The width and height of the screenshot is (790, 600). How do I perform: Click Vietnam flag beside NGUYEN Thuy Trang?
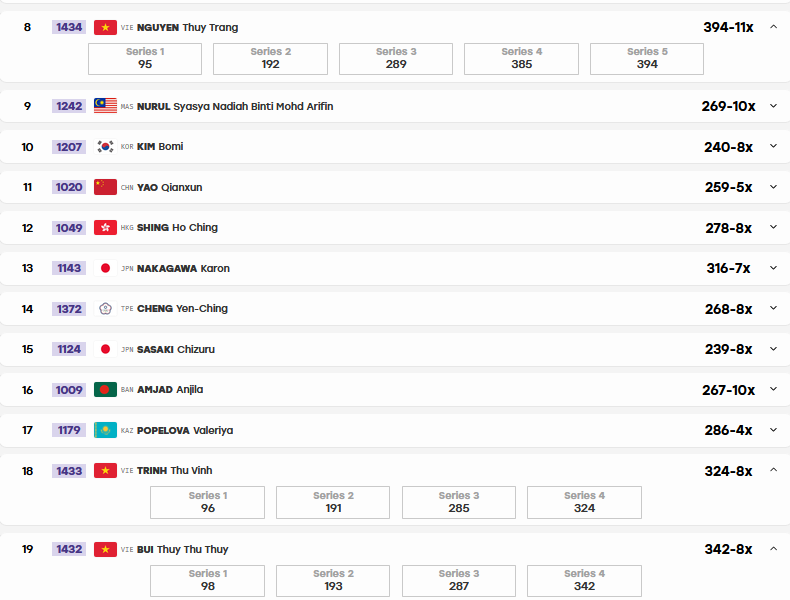[x=105, y=27]
